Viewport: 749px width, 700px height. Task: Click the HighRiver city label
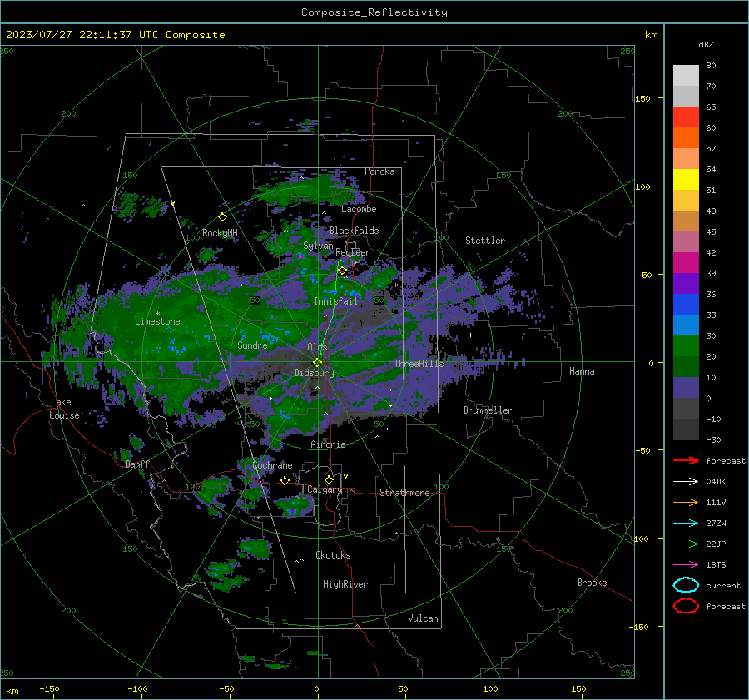[x=345, y=584]
